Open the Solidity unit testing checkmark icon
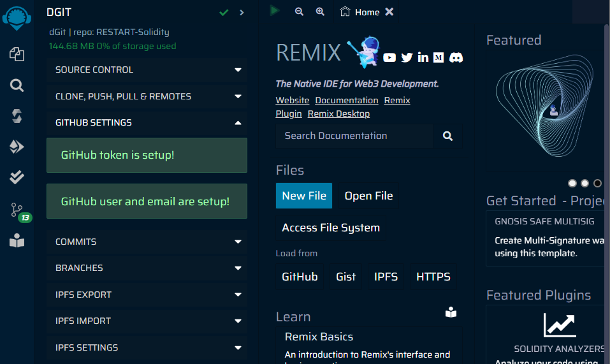The image size is (610, 364). [17, 177]
